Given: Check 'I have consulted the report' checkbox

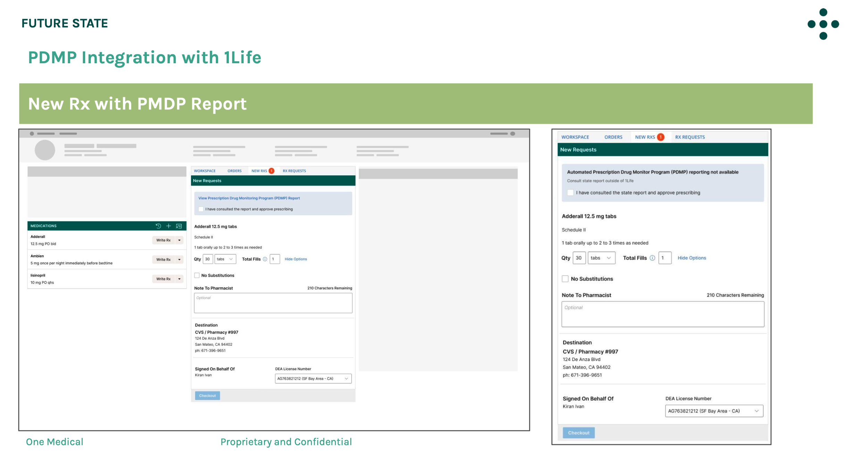Looking at the screenshot, I should pos(201,209).
